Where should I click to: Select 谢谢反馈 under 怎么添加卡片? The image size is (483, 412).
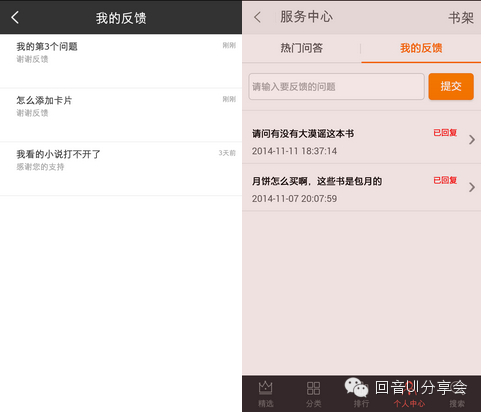[32, 113]
